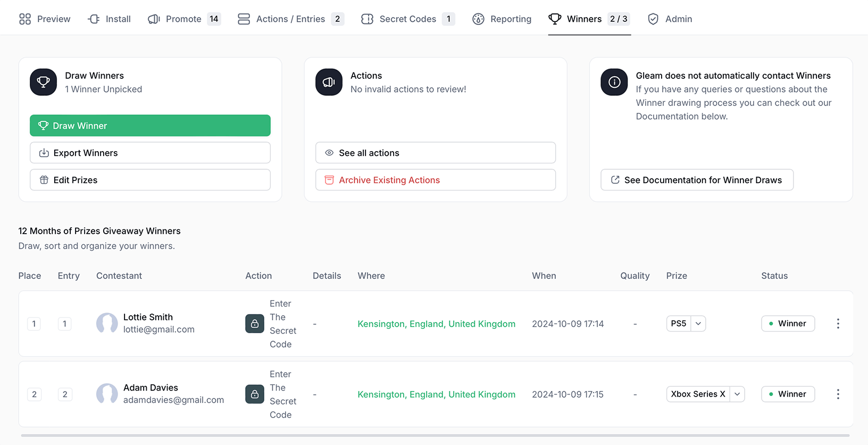Screen dimensions: 868x445
Task: Click lock action icon in Adam Davies' row
Action: click(x=255, y=394)
